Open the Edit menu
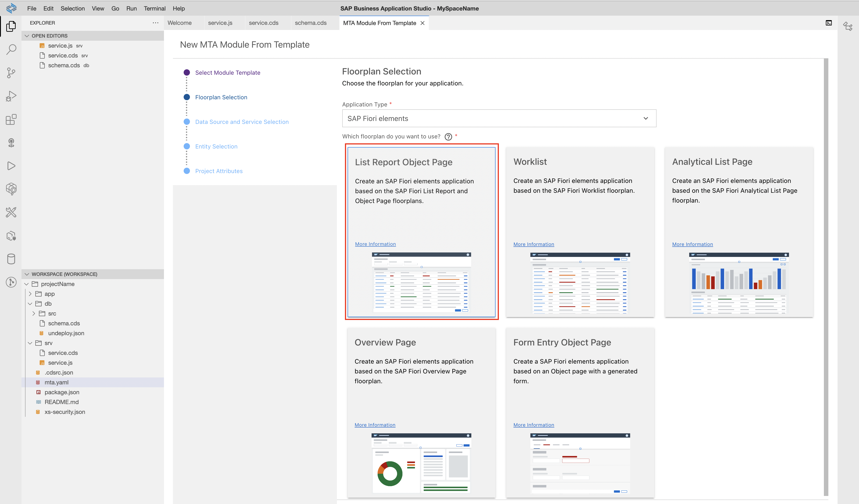 click(48, 8)
